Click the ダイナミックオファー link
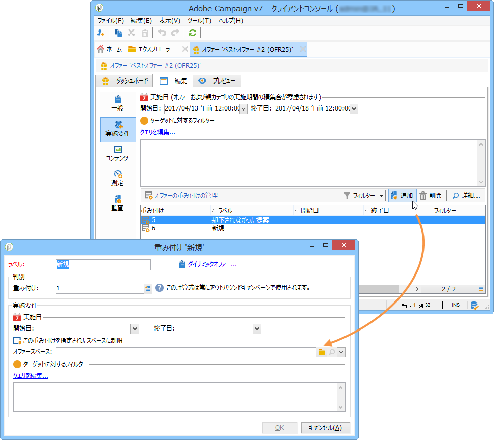Viewport: 504px width, 440px height. click(212, 264)
